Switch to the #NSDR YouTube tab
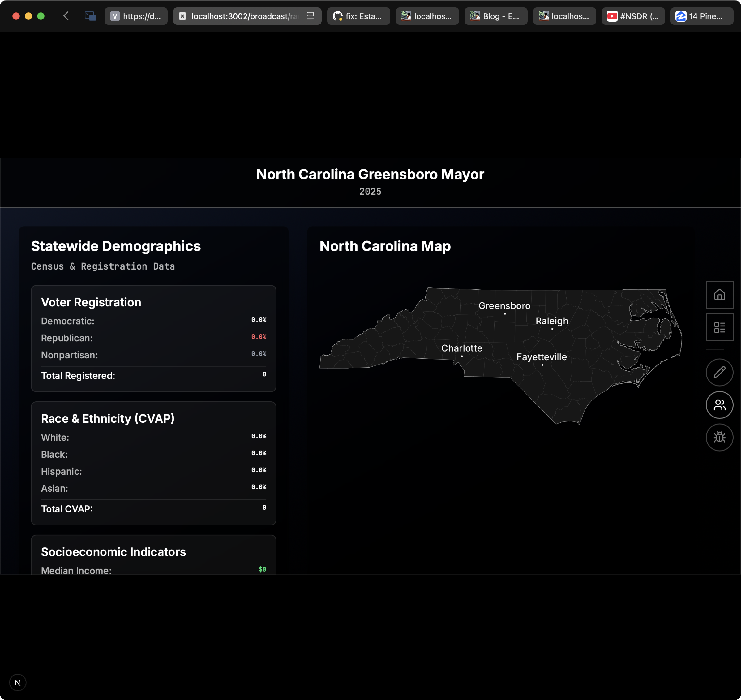 [x=633, y=16]
